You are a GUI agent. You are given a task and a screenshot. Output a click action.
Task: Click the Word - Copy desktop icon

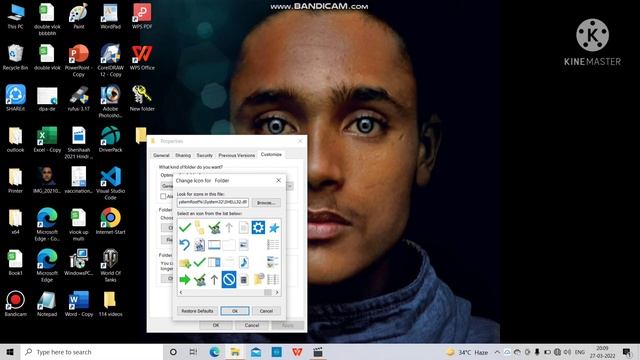click(78, 303)
